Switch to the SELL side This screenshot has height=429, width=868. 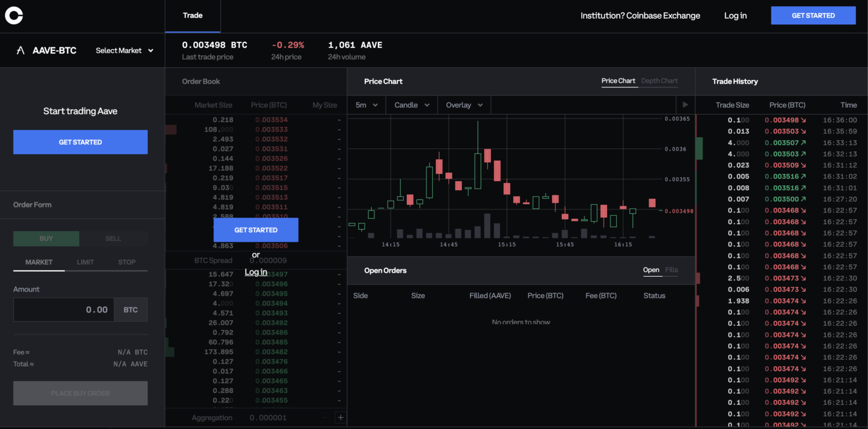[113, 239]
